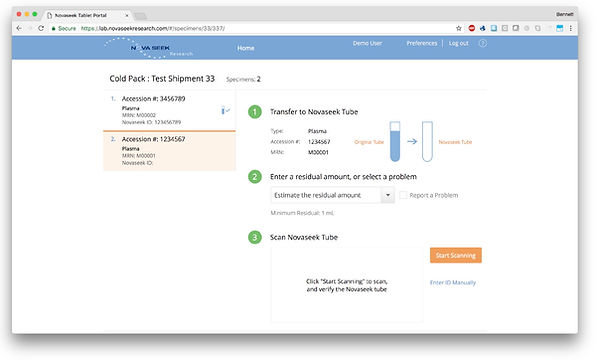This screenshot has width=600, height=360.
Task: Click the Scan Novaseek Tube heading
Action: [x=304, y=237]
